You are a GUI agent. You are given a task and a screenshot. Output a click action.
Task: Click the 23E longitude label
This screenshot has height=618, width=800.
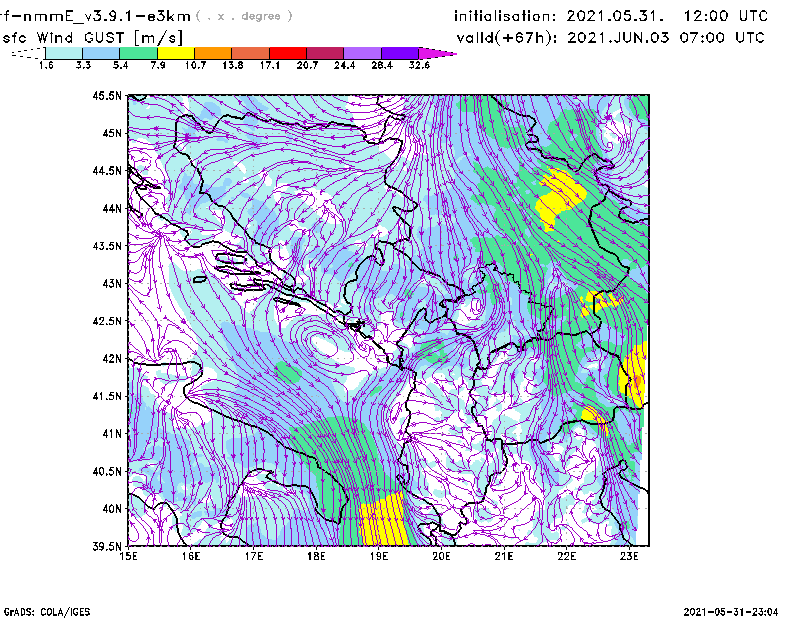(629, 556)
